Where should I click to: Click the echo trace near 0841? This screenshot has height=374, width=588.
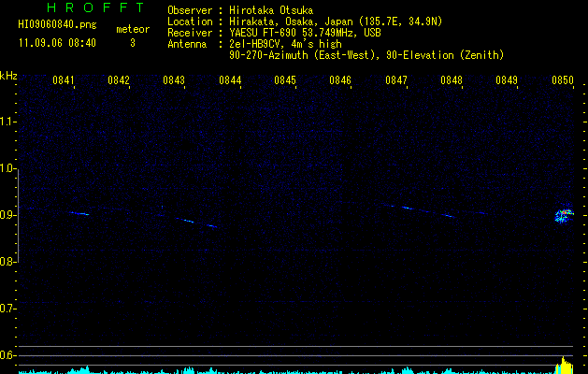(x=79, y=213)
